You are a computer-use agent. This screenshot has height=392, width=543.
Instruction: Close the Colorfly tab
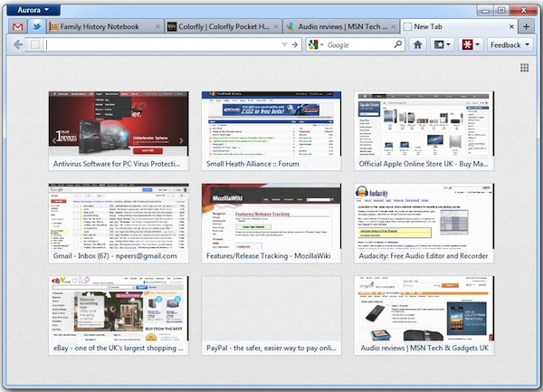point(276,26)
